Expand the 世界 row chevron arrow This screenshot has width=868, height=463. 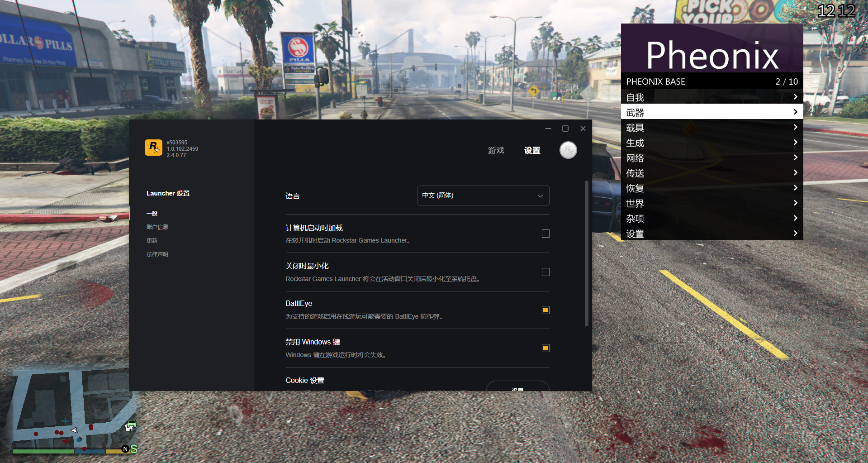[795, 203]
